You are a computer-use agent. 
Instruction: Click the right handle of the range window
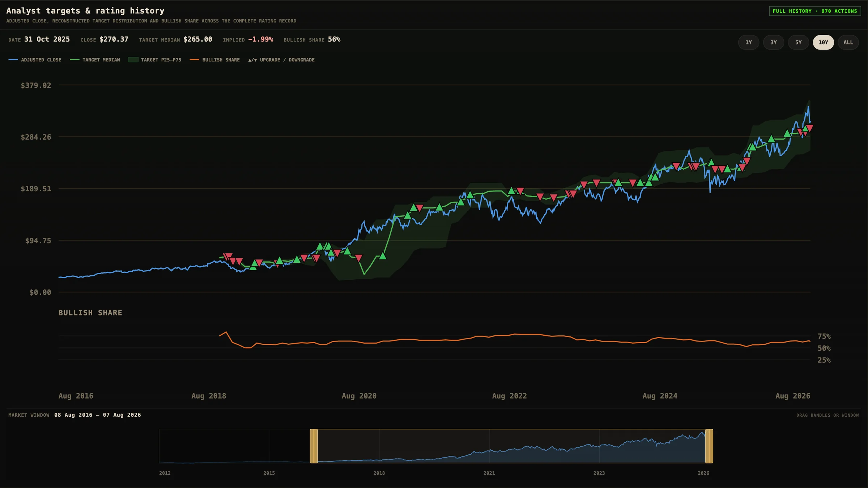[x=709, y=446]
